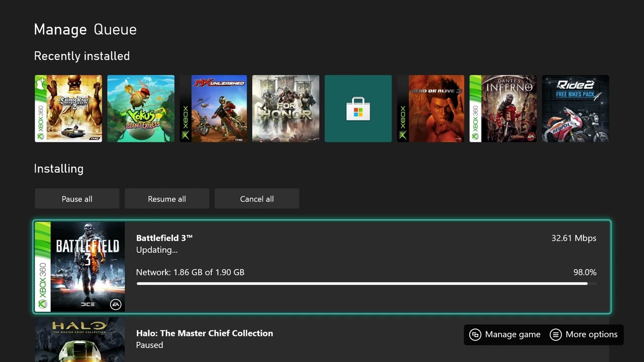Image resolution: width=644 pixels, height=362 pixels.
Task: Select the Ride 2 Free Bikes Pack tile
Action: click(x=576, y=109)
